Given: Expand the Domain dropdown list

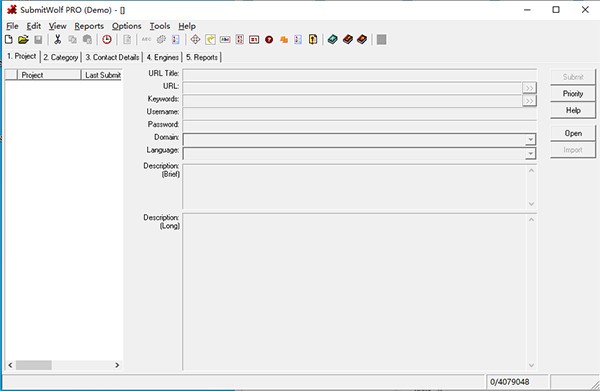Looking at the screenshot, I should click(530, 140).
